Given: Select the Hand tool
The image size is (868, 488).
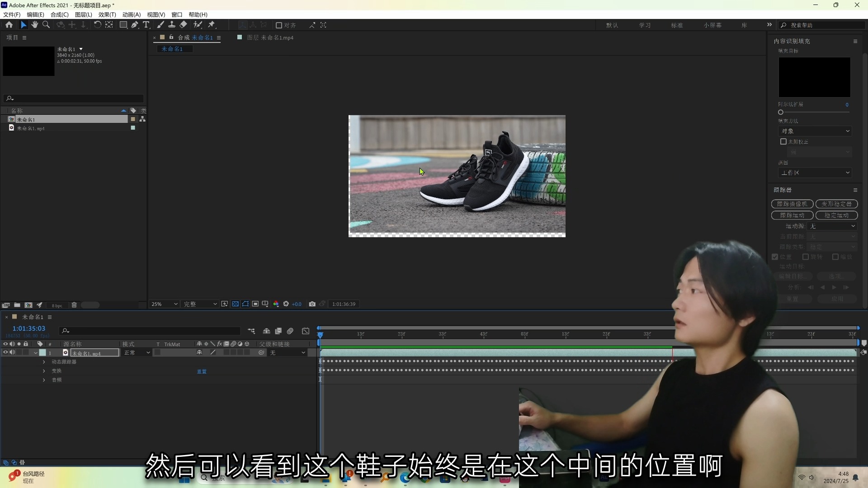Looking at the screenshot, I should 35,25.
